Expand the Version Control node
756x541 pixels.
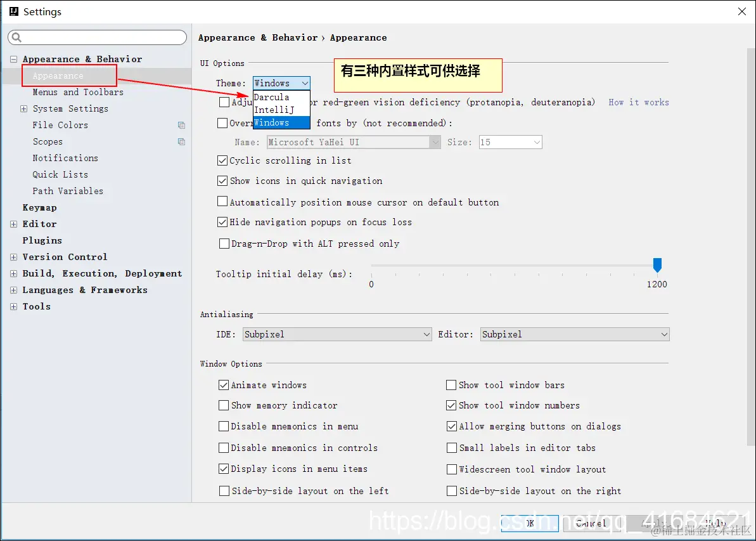(13, 257)
